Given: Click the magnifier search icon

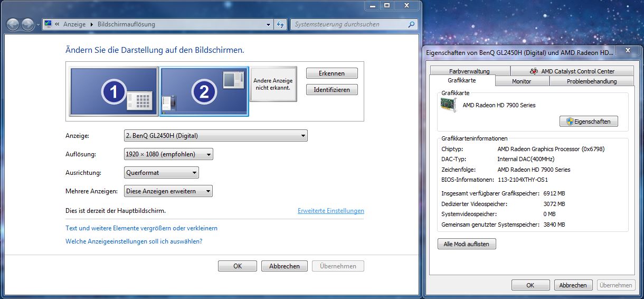Looking at the screenshot, I should pos(411,24).
